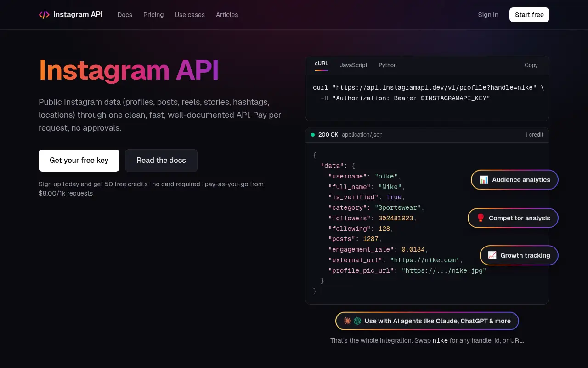This screenshot has width=588, height=368.
Task: Click the Audience analytics pill
Action: (514, 180)
